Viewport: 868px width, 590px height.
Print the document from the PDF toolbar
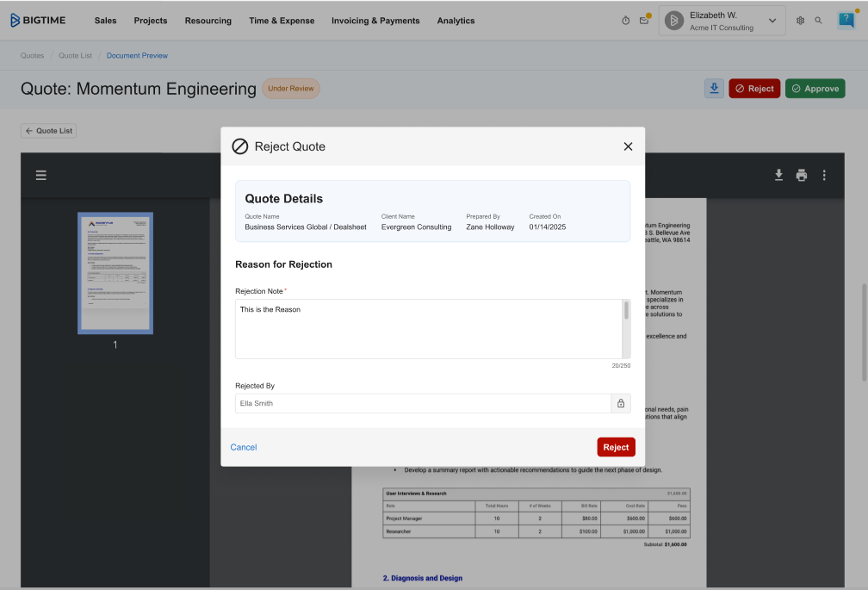[802, 176]
